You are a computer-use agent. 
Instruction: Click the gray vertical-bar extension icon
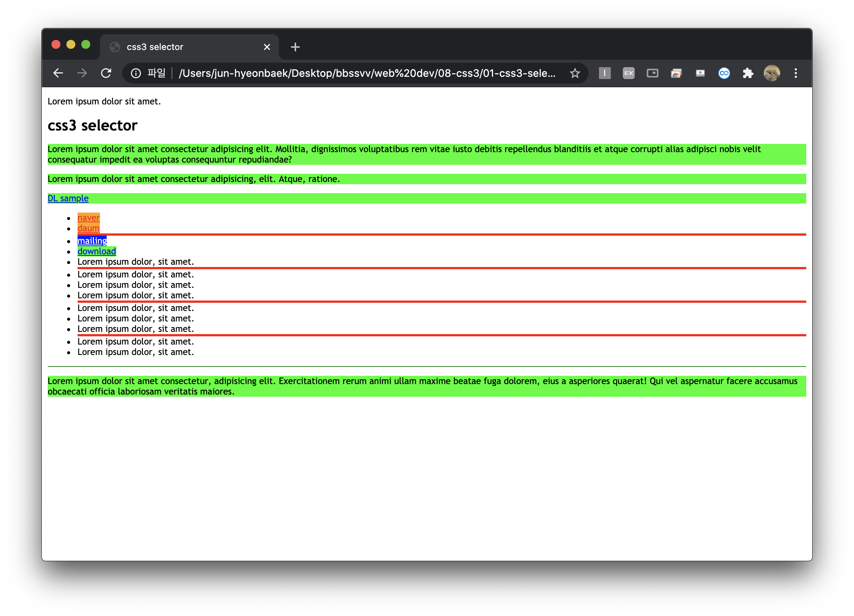(x=605, y=73)
